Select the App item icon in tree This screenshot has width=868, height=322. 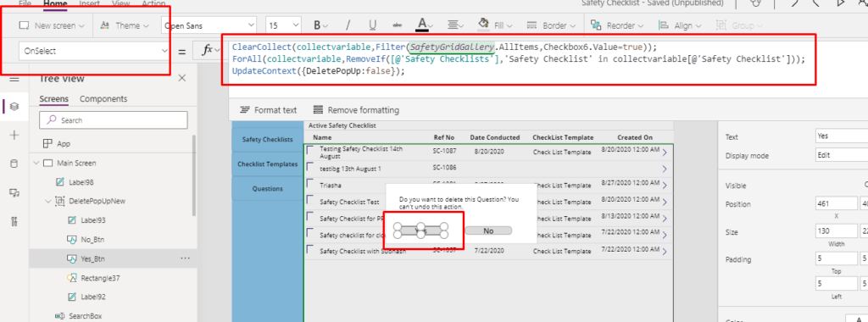tap(47, 144)
